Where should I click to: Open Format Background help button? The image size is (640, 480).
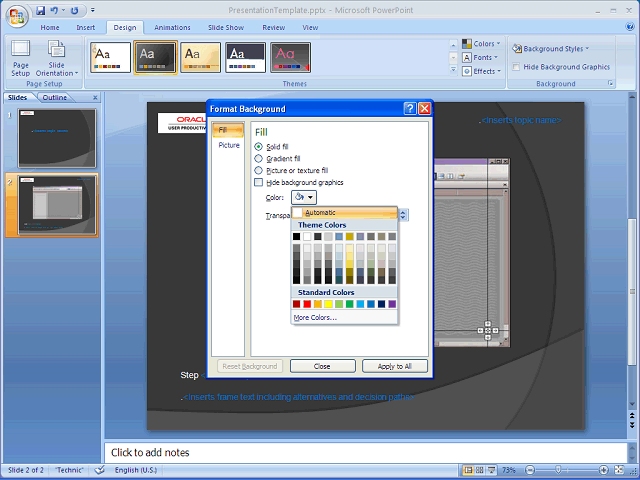[410, 109]
